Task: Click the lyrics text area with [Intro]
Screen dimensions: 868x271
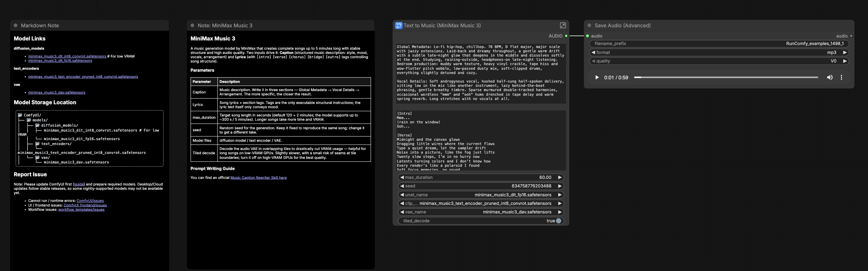Action: click(x=481, y=140)
